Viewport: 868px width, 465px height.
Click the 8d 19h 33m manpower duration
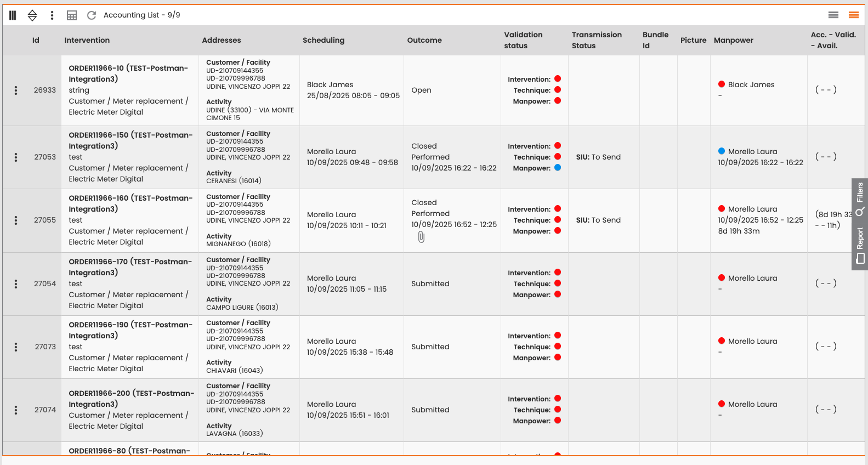739,231
